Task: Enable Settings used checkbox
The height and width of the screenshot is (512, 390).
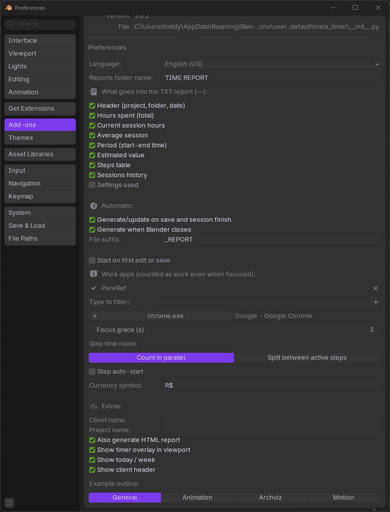Action: (92, 185)
